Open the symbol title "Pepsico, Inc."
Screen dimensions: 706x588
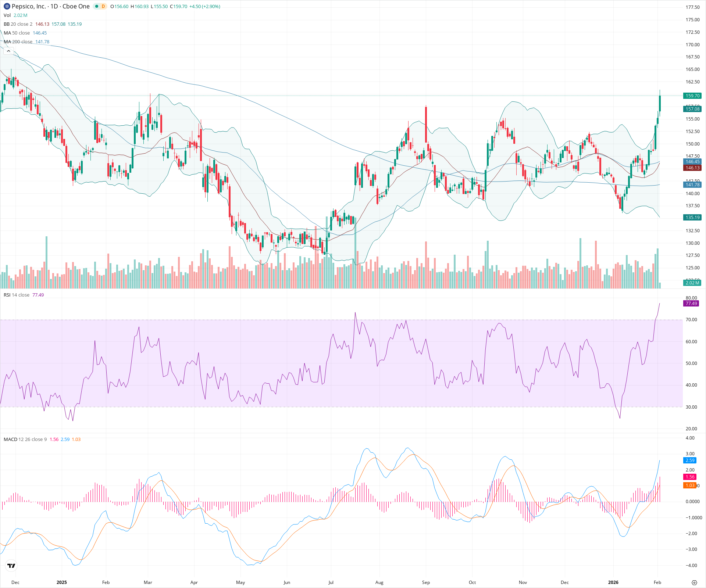coord(29,6)
